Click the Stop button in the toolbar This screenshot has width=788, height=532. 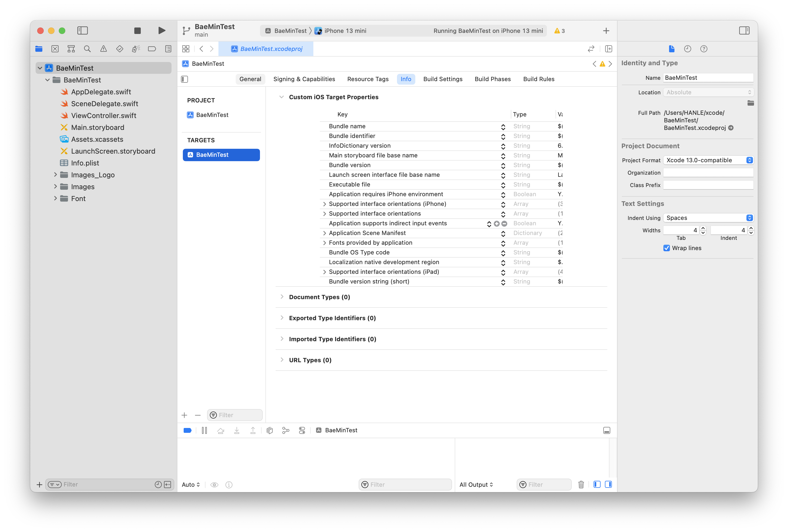point(137,31)
